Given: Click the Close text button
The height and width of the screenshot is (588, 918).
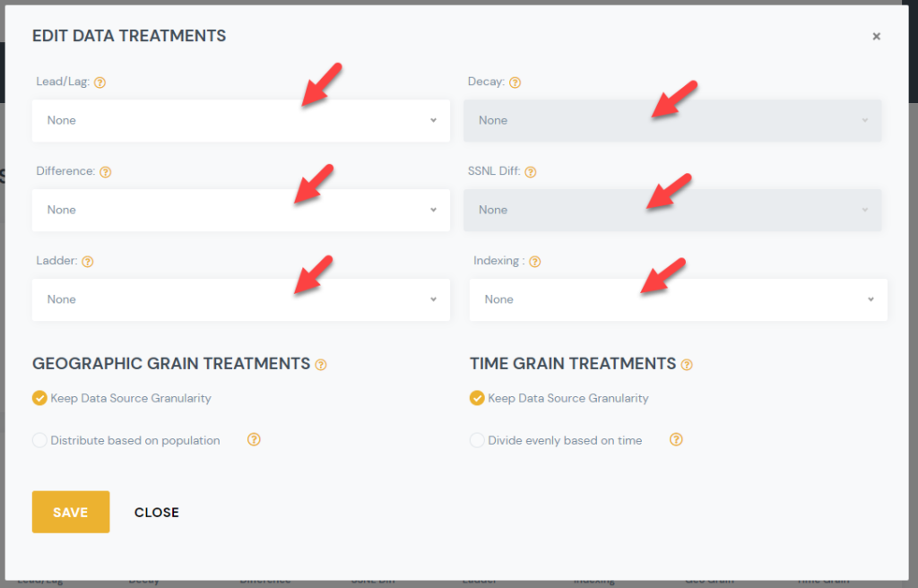Looking at the screenshot, I should 157,513.
